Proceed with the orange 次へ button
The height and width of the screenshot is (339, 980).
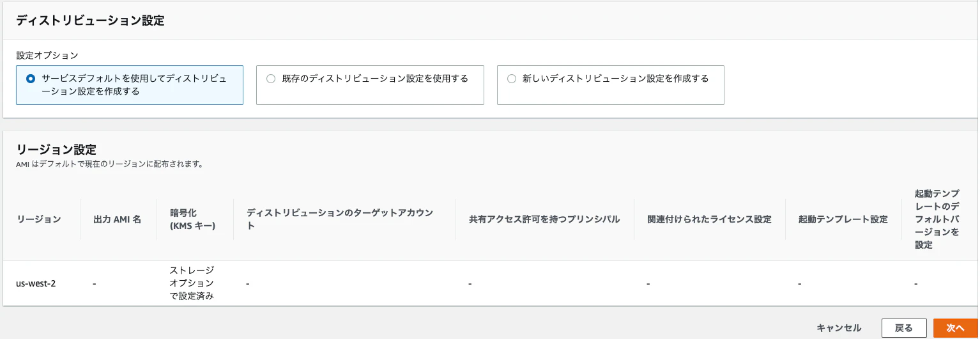tap(956, 328)
